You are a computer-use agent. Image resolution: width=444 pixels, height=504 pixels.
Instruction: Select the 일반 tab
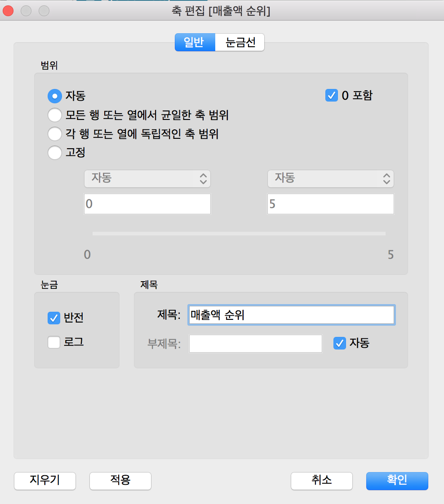(x=195, y=42)
